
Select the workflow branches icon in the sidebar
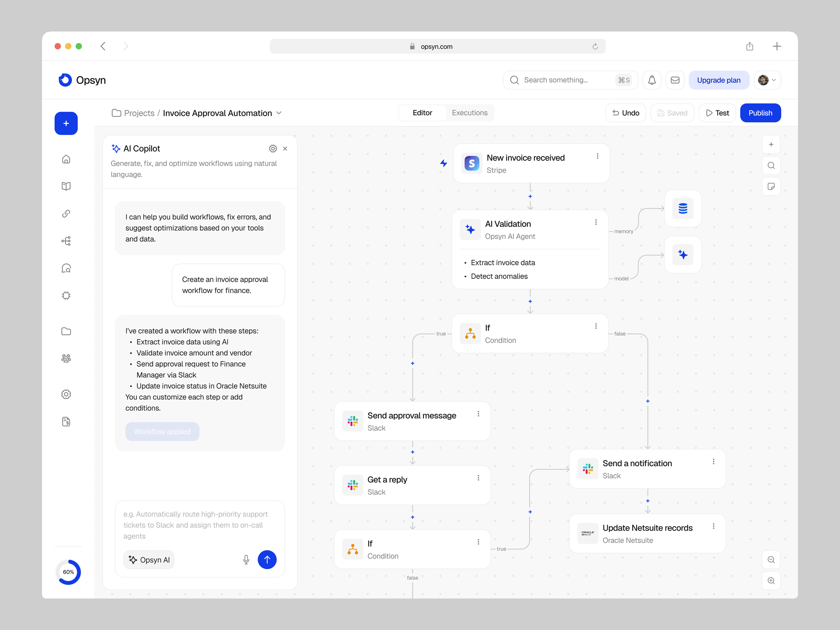pos(66,240)
